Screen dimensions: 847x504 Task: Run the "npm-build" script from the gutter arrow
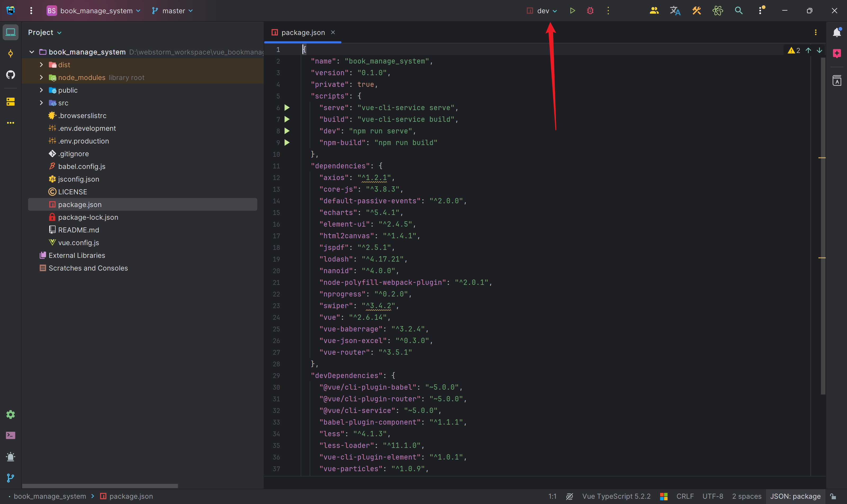(287, 143)
